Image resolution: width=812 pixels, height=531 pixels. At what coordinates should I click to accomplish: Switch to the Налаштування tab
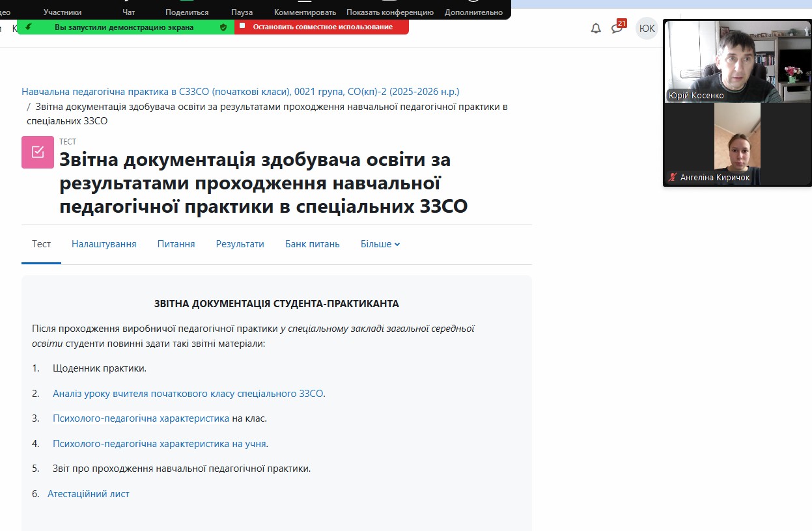tap(104, 244)
